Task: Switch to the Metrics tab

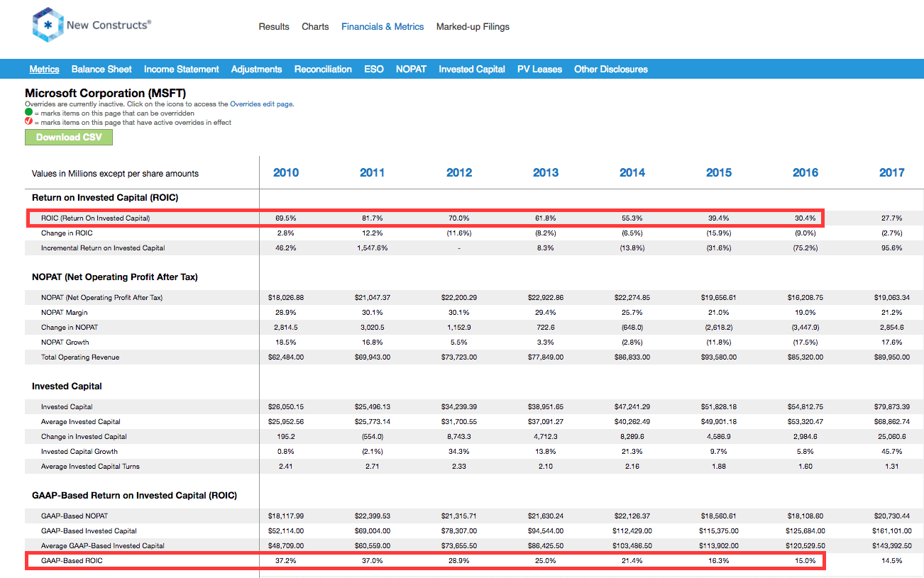Action: tap(44, 70)
